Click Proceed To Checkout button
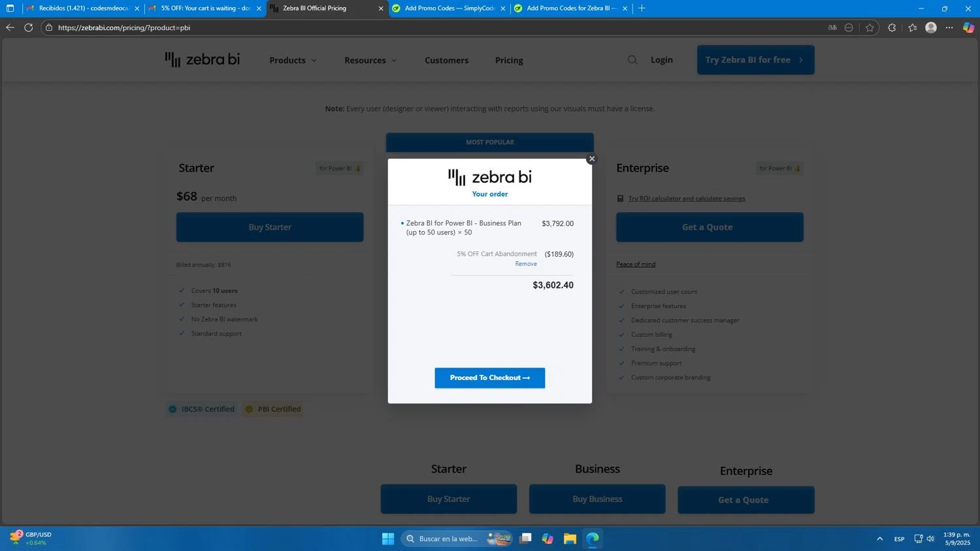Screen dimensions: 980x551 point(490,377)
